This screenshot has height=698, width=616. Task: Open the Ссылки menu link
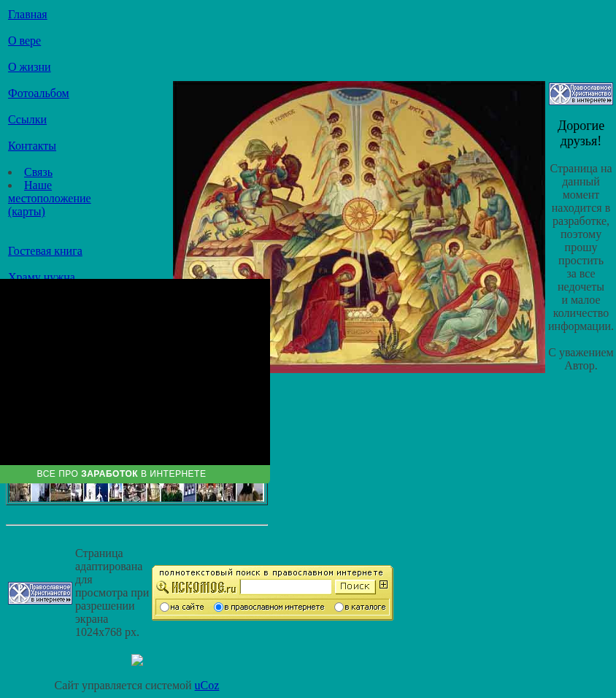tap(27, 120)
